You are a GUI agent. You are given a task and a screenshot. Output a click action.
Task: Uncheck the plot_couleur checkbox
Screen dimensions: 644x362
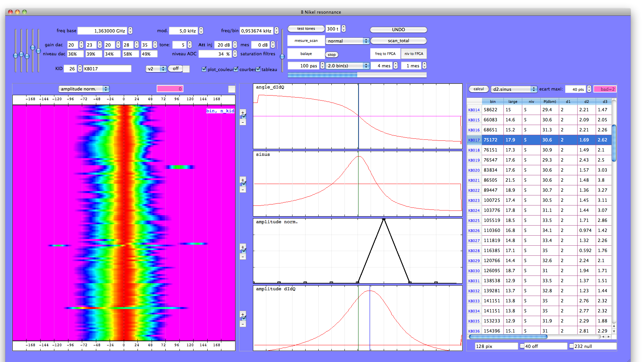204,69
